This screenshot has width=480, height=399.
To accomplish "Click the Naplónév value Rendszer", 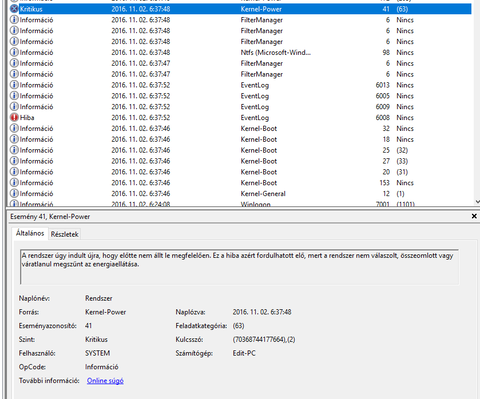I will click(99, 298).
